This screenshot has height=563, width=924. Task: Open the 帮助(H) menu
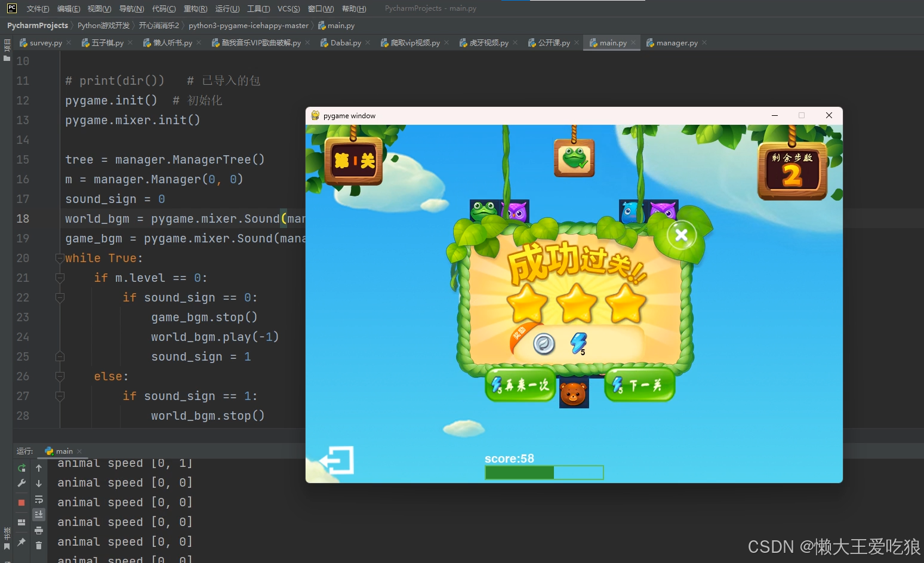[354, 8]
